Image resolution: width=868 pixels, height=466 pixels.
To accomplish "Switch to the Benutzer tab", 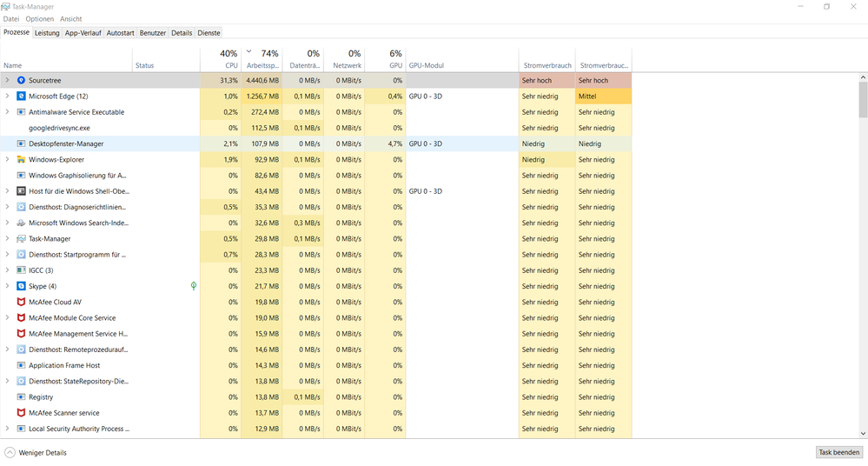I will (x=153, y=33).
